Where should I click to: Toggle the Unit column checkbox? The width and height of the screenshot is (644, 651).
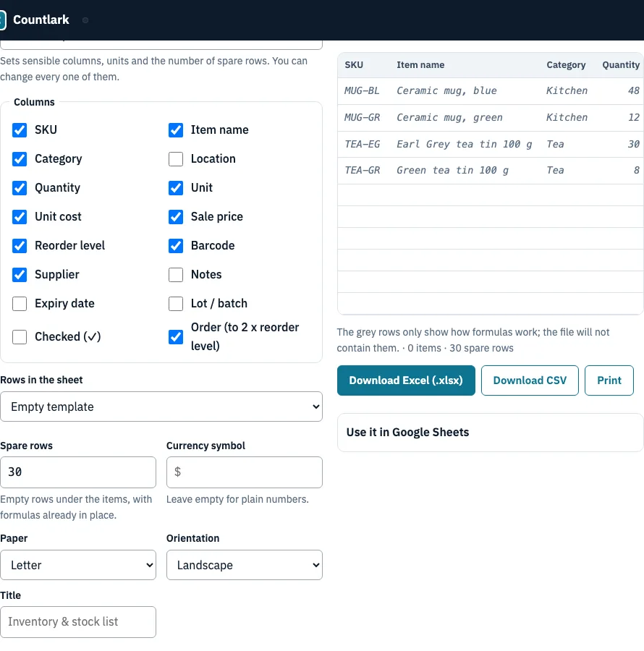coord(176,187)
